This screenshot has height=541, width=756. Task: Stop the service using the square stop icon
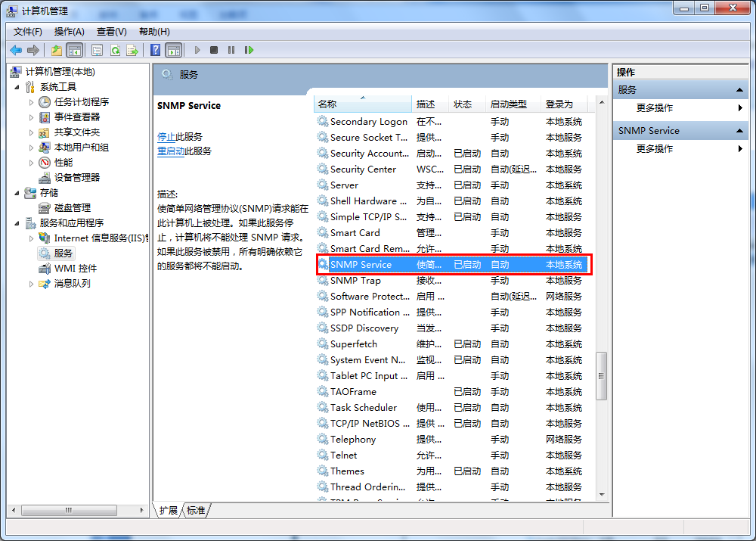212,50
